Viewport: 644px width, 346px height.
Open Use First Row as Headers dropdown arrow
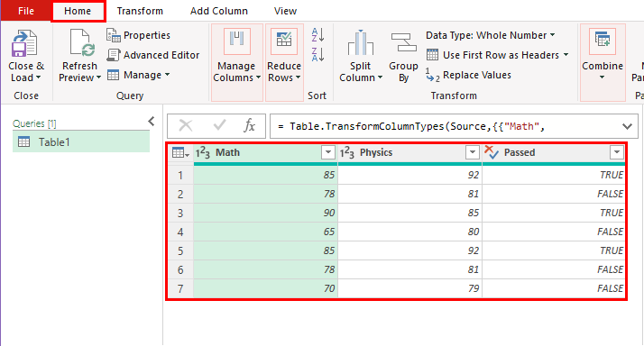pos(566,55)
